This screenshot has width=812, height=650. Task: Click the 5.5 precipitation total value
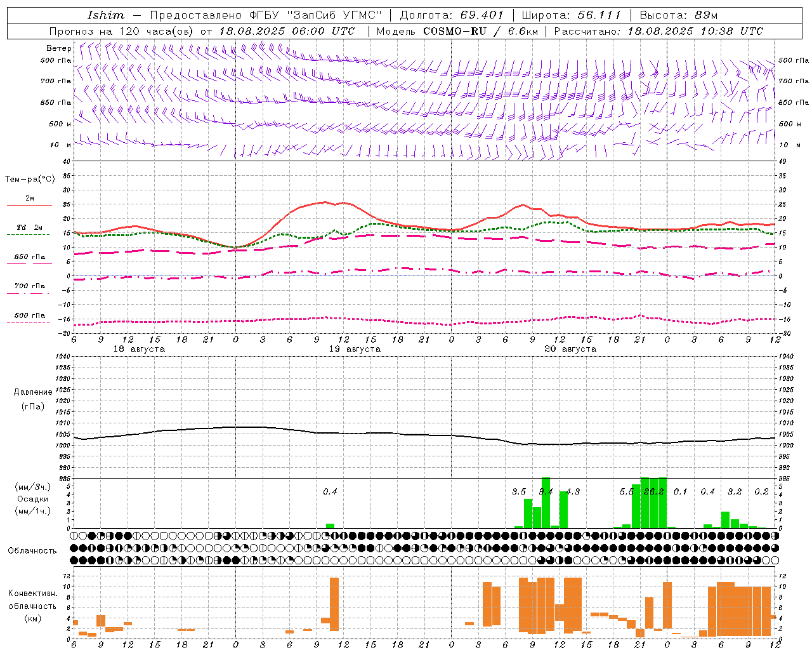(x=626, y=491)
